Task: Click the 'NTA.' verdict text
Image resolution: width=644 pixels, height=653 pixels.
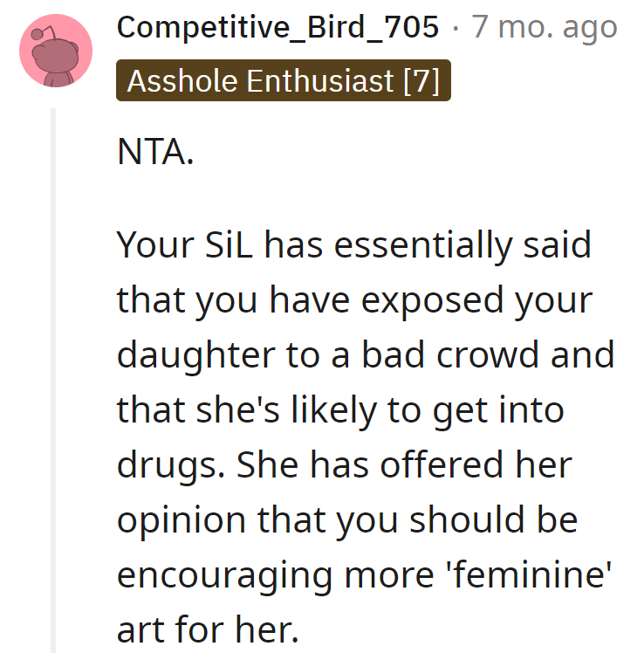Action: [x=155, y=155]
